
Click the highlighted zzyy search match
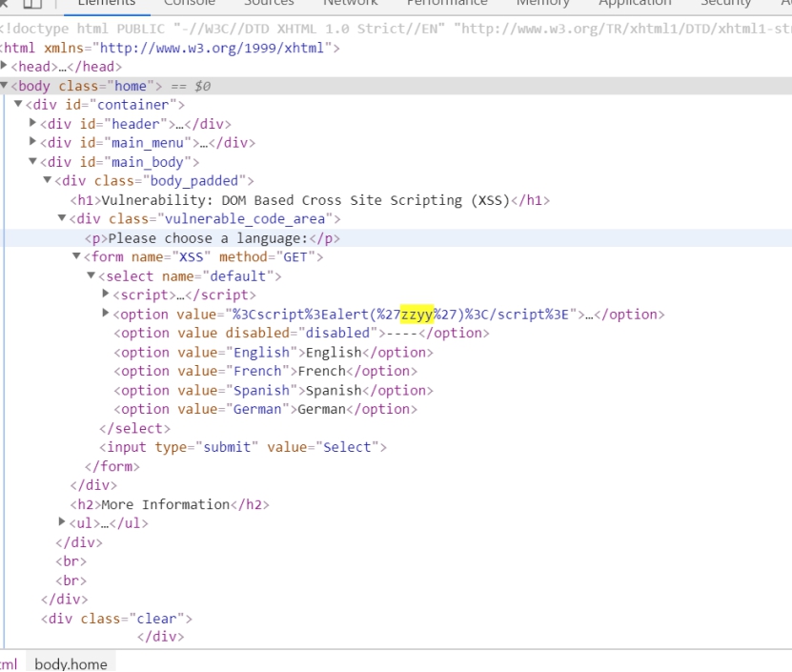coord(416,315)
